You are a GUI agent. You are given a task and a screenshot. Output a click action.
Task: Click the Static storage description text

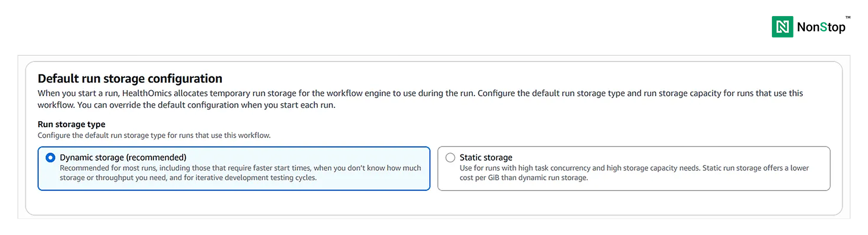(634, 173)
